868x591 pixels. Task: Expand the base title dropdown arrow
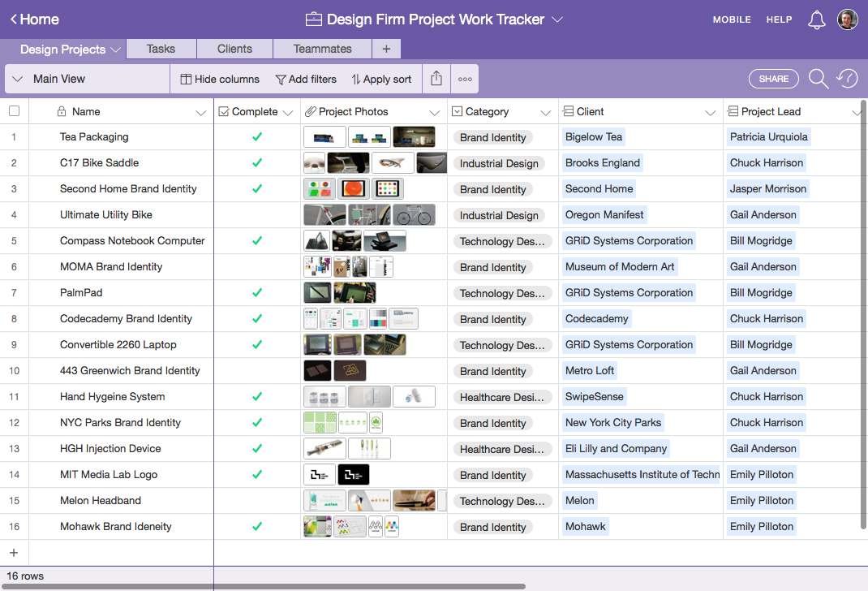coord(557,19)
